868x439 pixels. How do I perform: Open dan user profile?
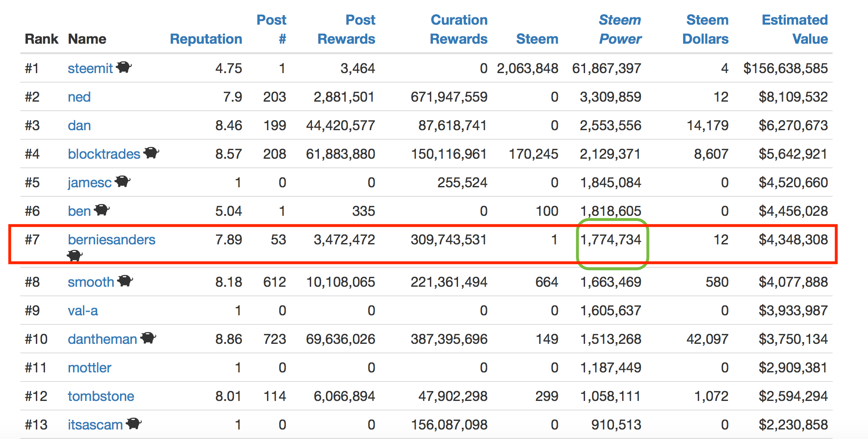tap(79, 125)
